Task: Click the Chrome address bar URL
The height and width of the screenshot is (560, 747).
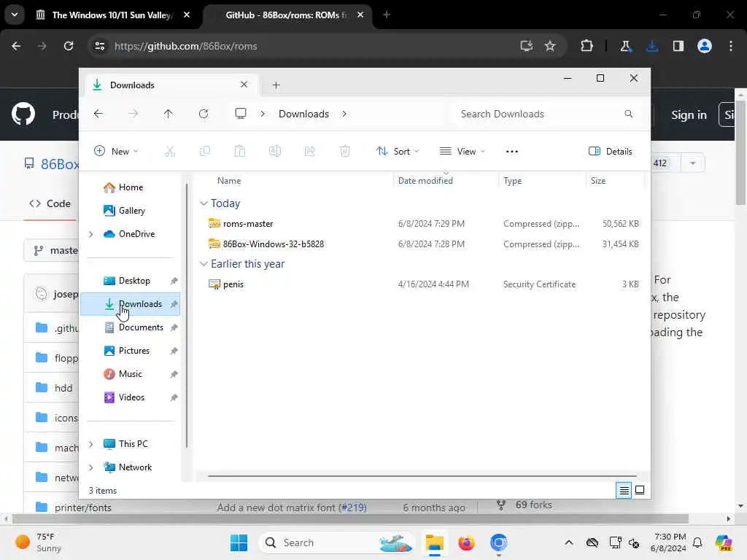Action: [186, 46]
